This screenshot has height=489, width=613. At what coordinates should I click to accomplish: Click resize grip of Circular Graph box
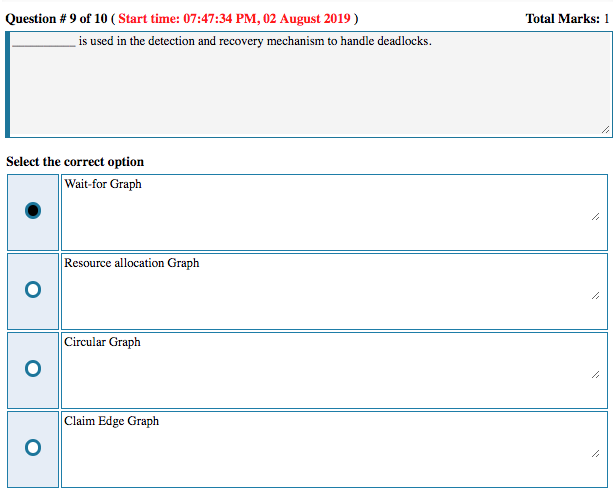click(x=596, y=374)
